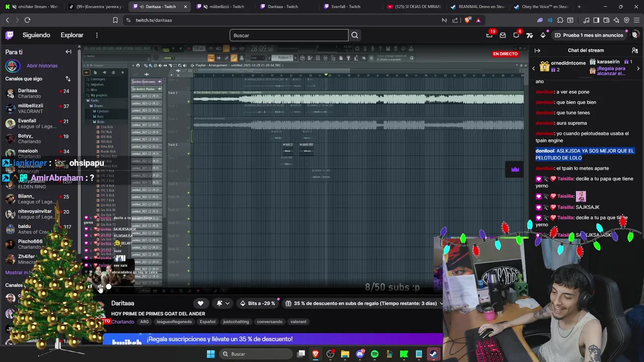The height and width of the screenshot is (362, 644).
Task: Open the Siguiendo tab in Twitch header
Action: [36, 35]
